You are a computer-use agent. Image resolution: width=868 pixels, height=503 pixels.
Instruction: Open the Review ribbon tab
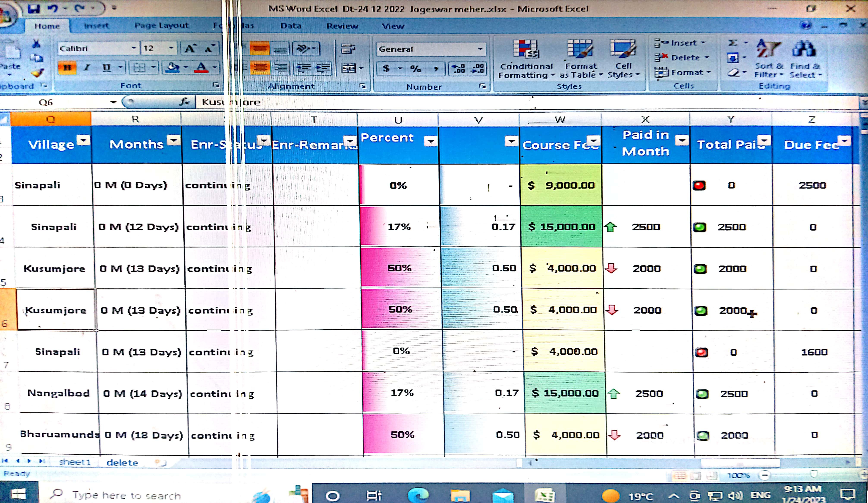coord(342,26)
